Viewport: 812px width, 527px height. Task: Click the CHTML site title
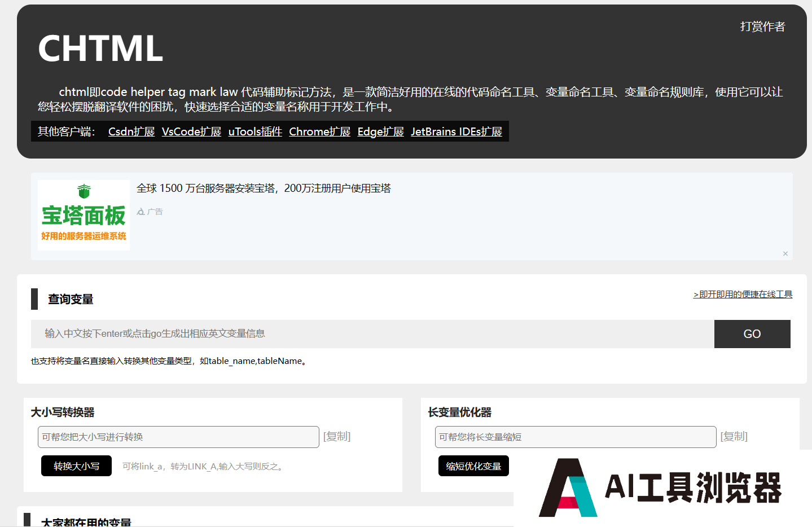[100, 49]
